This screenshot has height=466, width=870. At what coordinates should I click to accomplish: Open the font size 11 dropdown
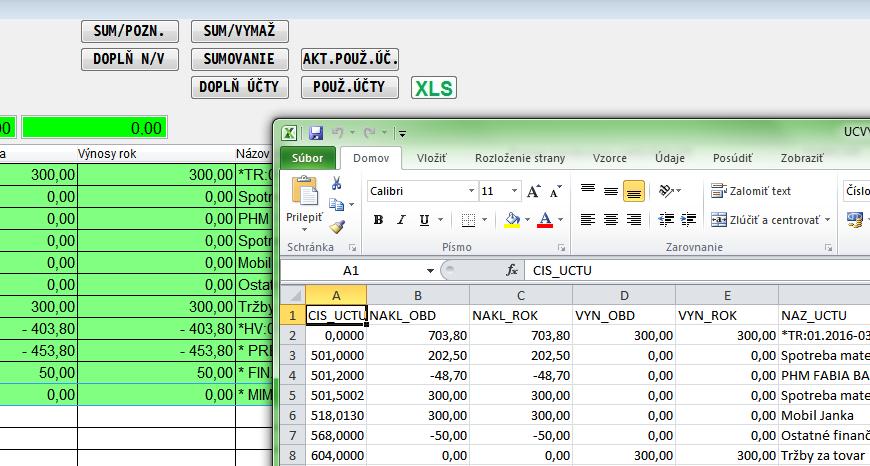[515, 191]
